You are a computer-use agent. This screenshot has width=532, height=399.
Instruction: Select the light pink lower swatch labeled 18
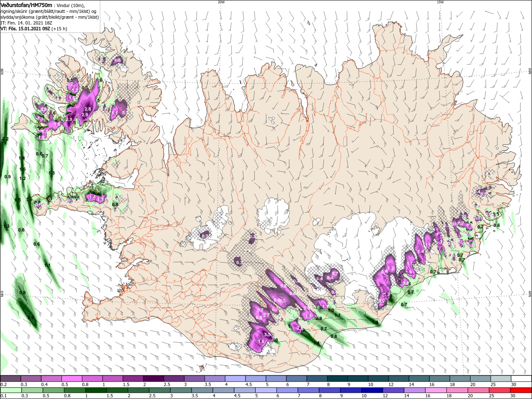click(457, 390)
